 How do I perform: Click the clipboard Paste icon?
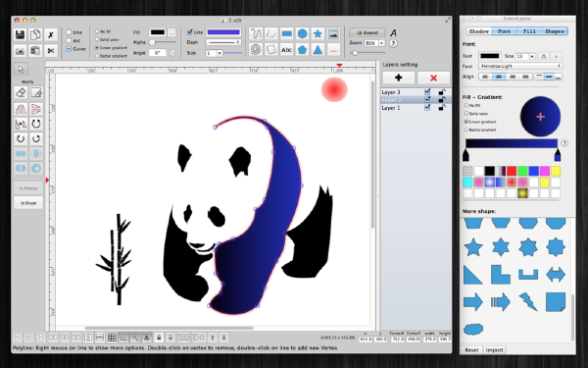35,50
